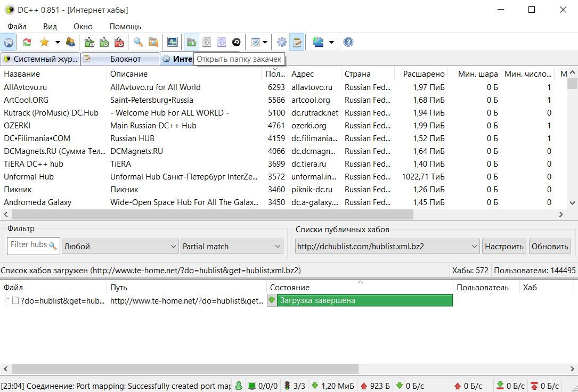Viewport: 578px width, 392px height.
Task: Click the purple own file list icon
Action: (x=221, y=43)
